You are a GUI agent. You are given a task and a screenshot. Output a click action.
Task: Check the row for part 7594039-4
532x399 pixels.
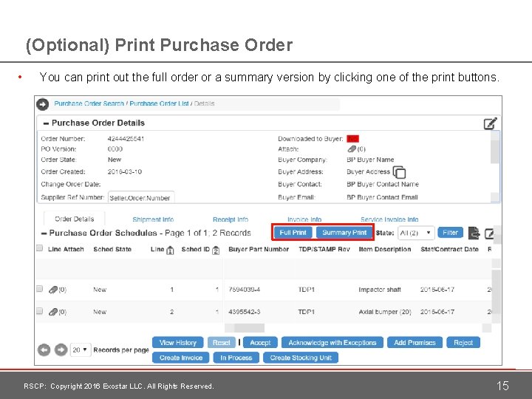[39, 289]
